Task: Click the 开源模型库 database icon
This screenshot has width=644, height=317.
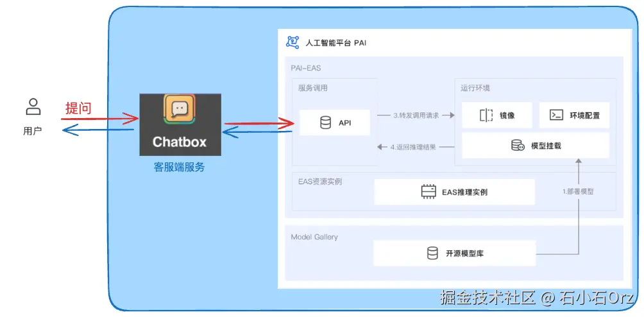Action: [432, 253]
